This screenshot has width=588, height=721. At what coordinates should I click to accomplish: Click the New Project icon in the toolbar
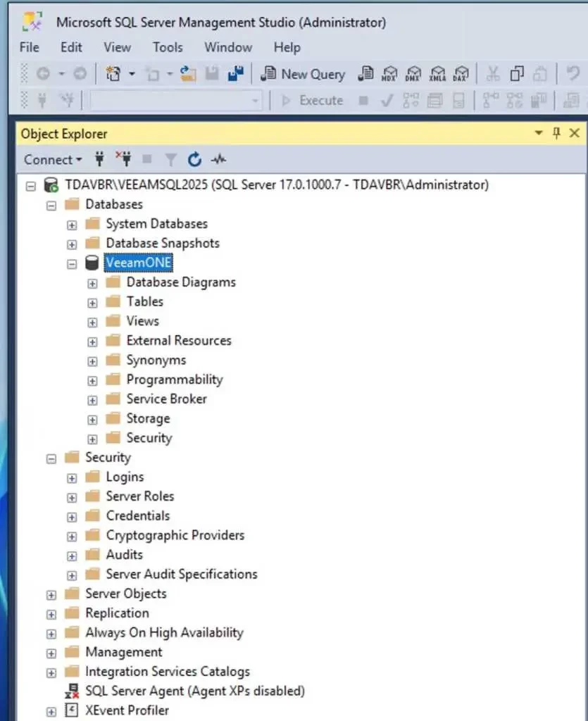pos(113,73)
